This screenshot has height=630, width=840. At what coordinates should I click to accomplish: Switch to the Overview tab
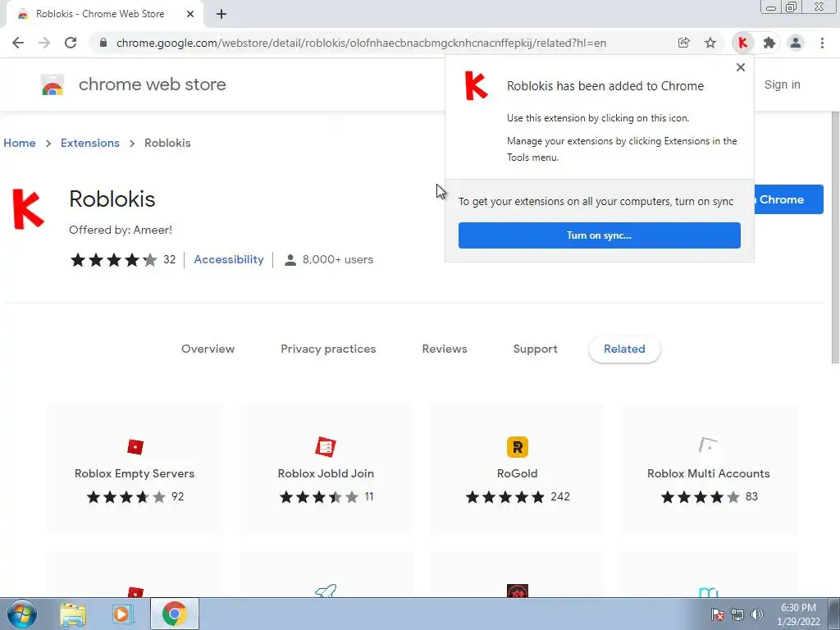[208, 349]
